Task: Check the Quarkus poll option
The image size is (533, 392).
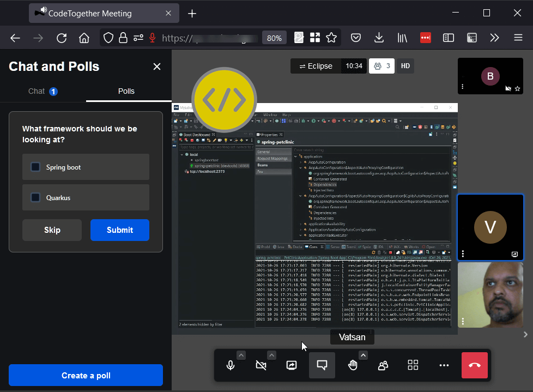Action: pos(35,197)
